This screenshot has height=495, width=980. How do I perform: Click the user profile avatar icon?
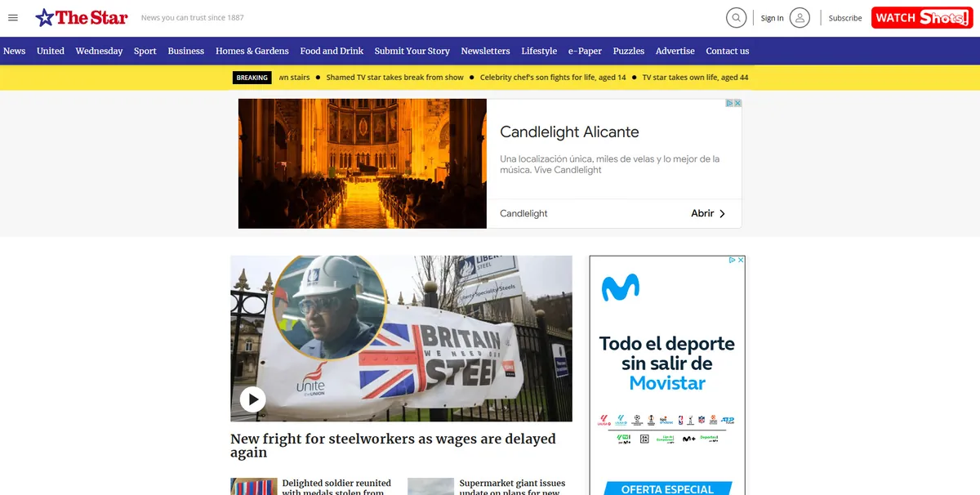pyautogui.click(x=800, y=17)
